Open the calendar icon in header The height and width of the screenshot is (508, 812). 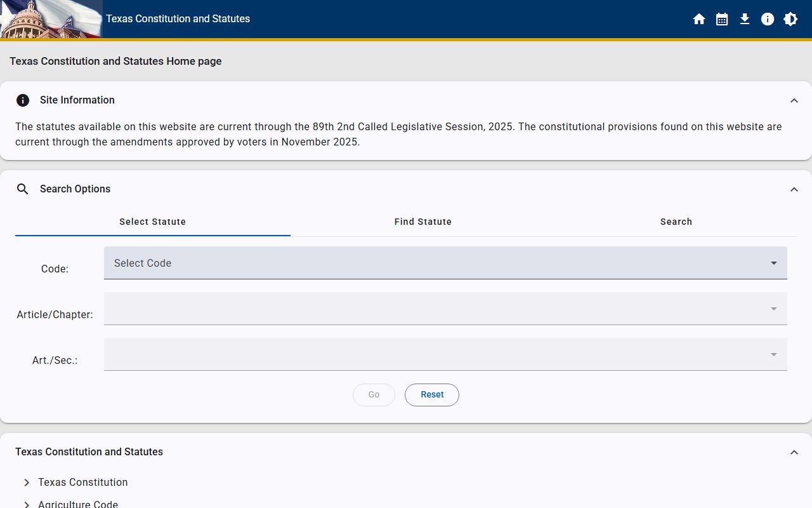click(722, 19)
